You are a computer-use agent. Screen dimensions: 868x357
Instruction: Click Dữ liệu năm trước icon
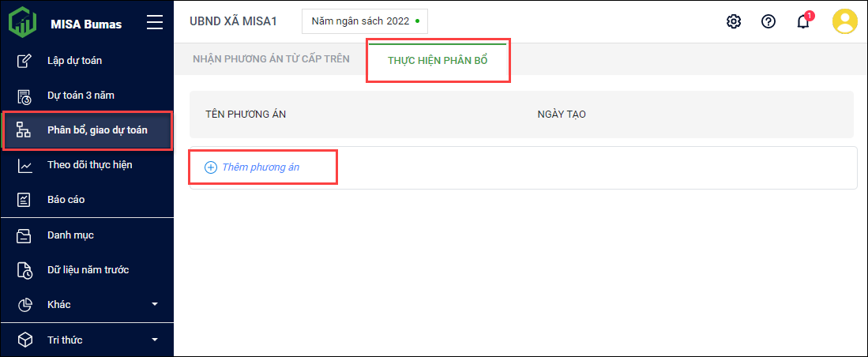point(25,270)
